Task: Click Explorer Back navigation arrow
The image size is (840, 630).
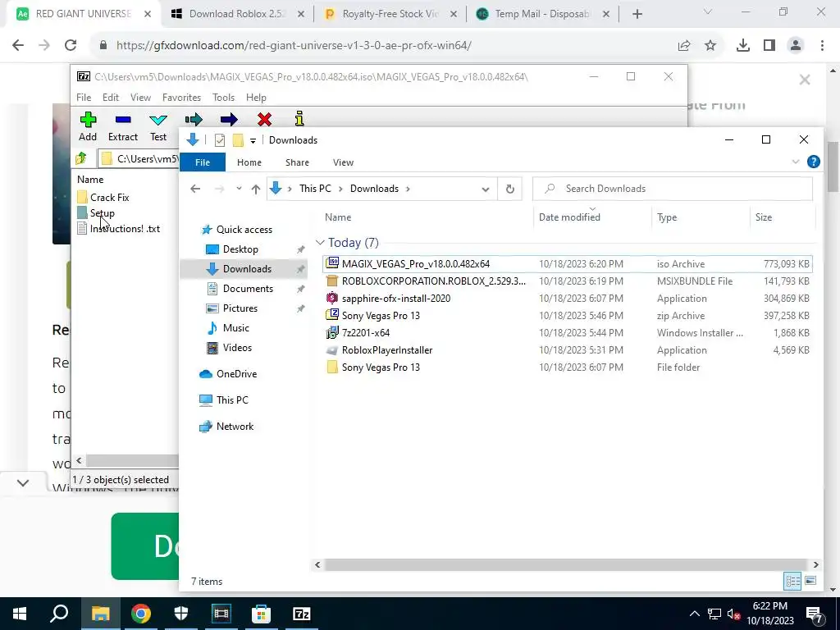Action: (195, 189)
